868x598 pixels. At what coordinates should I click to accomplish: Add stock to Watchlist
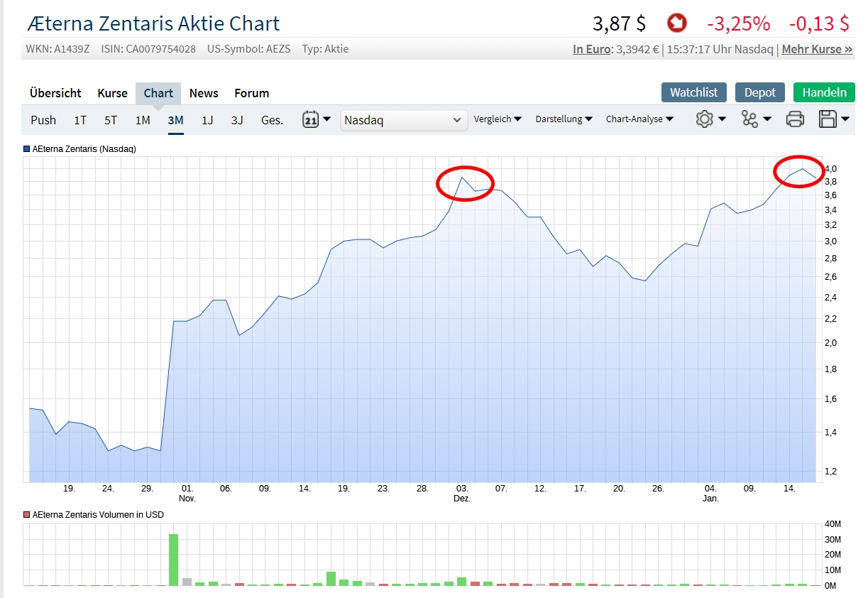click(694, 92)
